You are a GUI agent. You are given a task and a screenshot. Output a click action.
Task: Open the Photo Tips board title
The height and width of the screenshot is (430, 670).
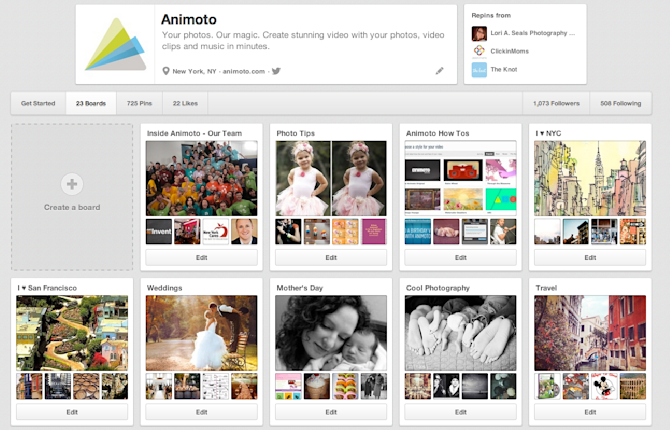point(296,133)
